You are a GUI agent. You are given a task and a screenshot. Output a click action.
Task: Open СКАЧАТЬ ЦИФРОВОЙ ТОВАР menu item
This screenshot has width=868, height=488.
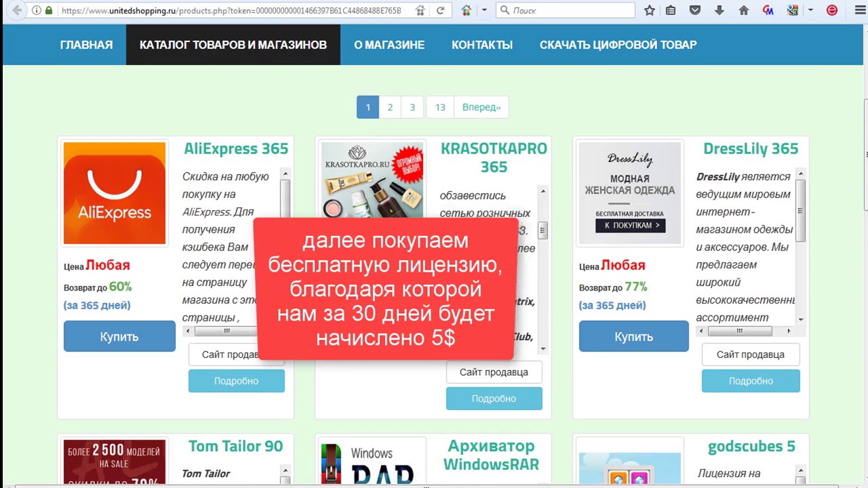coord(618,45)
